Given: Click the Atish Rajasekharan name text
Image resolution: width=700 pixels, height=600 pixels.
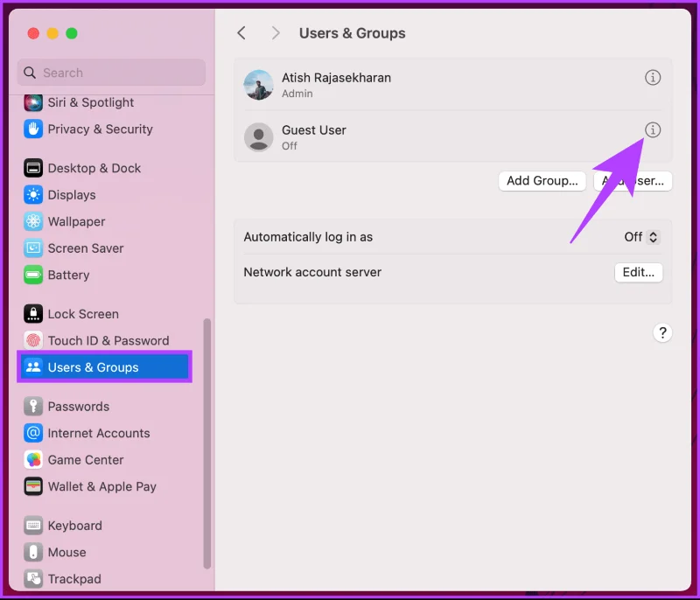Looking at the screenshot, I should 336,78.
